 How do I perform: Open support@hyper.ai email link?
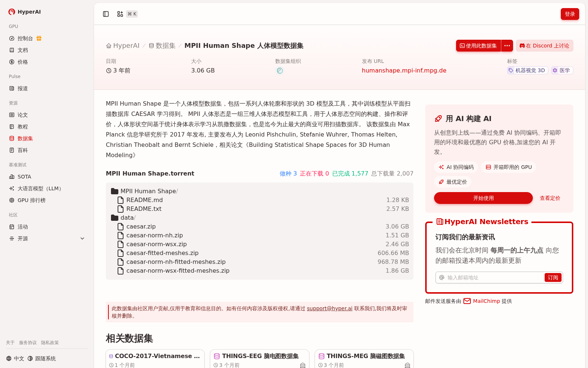click(330, 308)
